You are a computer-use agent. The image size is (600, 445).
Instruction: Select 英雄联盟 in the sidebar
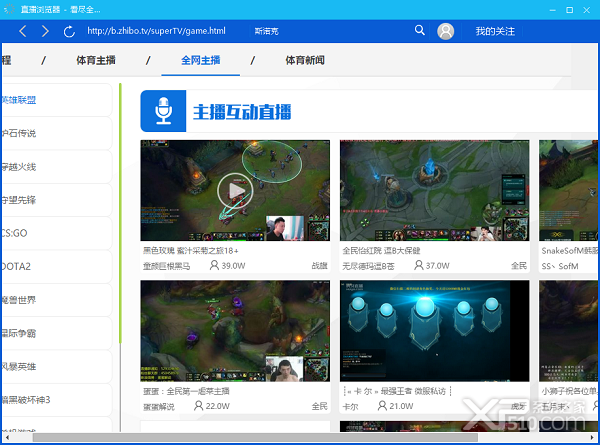click(x=57, y=100)
